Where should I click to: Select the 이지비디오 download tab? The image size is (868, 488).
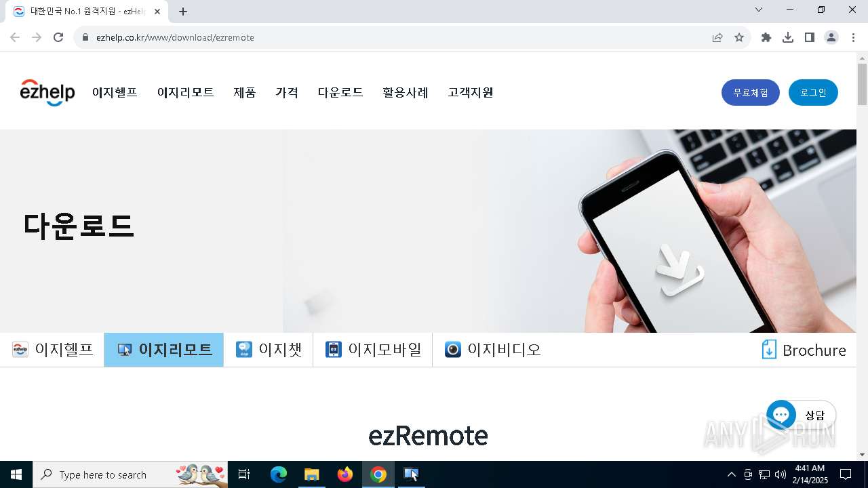click(492, 350)
